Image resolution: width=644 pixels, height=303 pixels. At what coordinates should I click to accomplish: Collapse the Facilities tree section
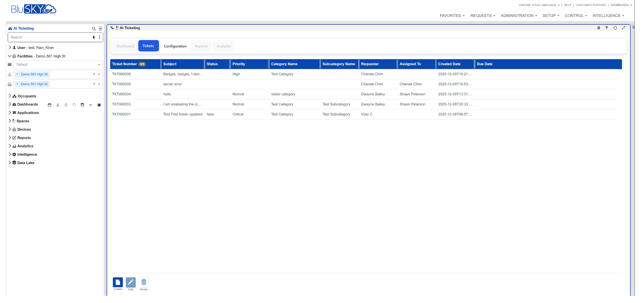click(x=10, y=56)
